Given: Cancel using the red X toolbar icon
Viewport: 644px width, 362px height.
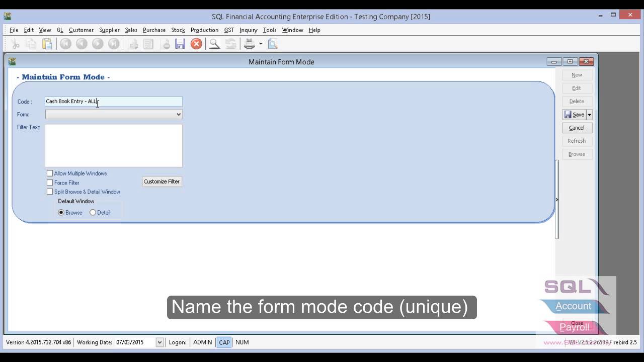Looking at the screenshot, I should pos(196,44).
